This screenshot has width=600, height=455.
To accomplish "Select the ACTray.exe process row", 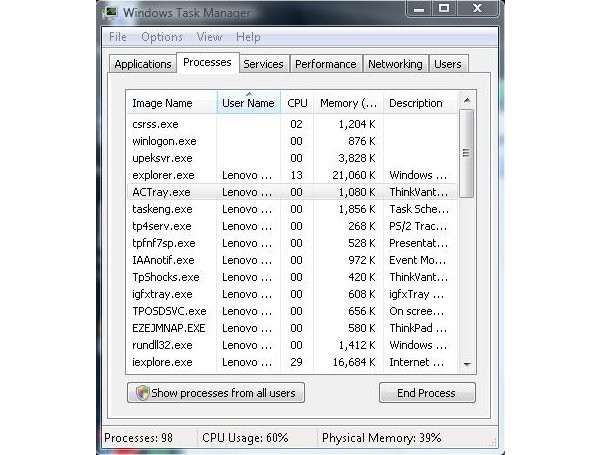I will [292, 192].
